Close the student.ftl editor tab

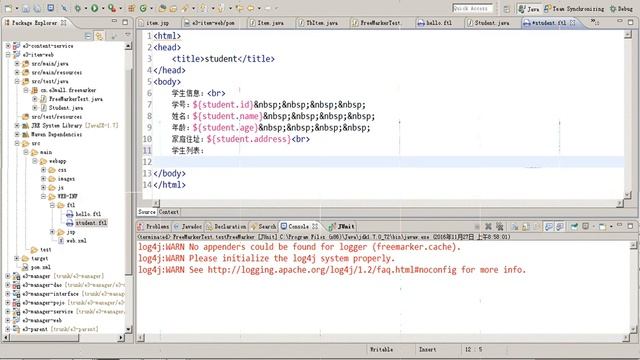[573, 23]
